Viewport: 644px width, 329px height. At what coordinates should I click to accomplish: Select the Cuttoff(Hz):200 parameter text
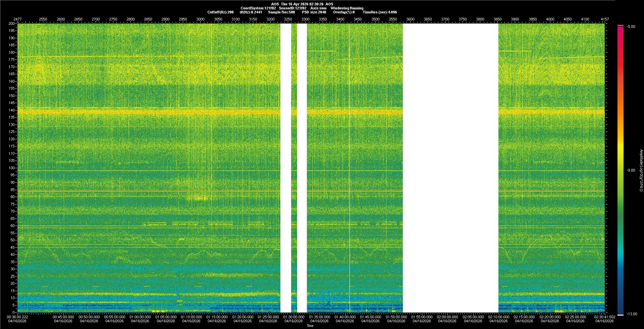220,12
